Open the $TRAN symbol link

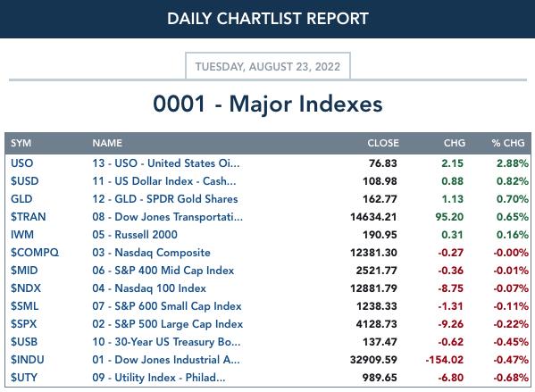tap(29, 217)
